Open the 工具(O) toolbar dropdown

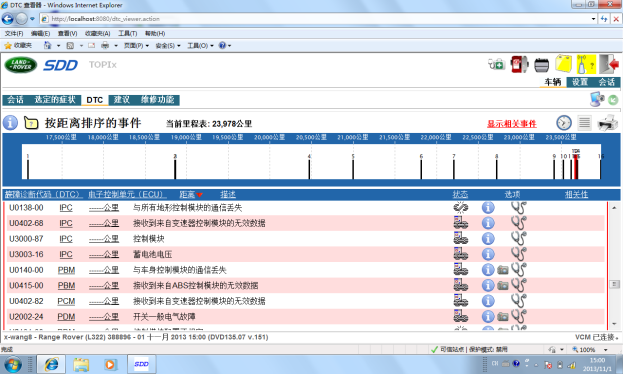pyautogui.click(x=201, y=46)
